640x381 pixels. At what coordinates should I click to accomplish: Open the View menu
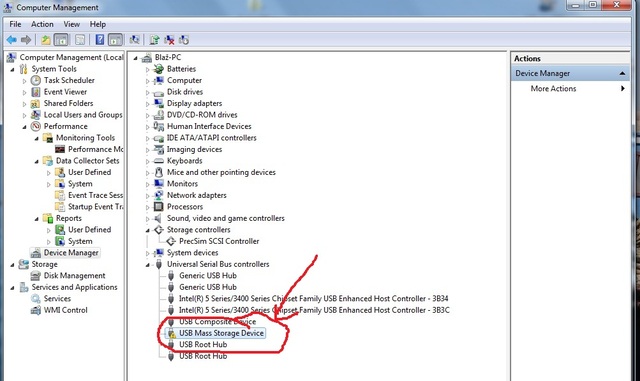71,24
